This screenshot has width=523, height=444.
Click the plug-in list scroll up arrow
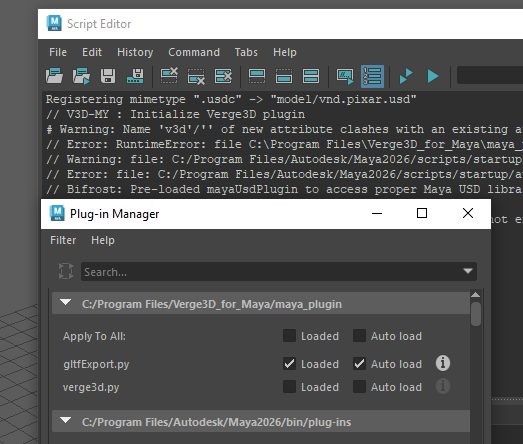pyautogui.click(x=476, y=295)
